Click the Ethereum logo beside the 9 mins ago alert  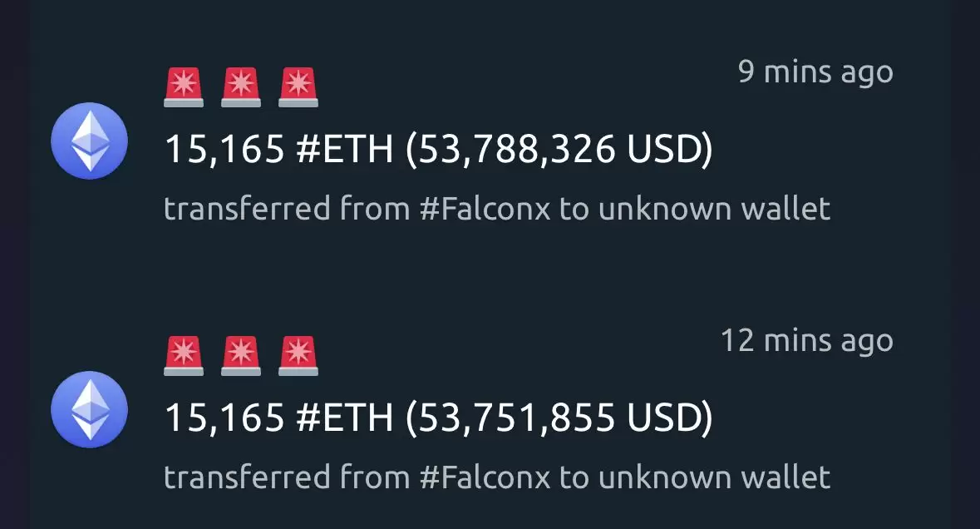coord(90,141)
